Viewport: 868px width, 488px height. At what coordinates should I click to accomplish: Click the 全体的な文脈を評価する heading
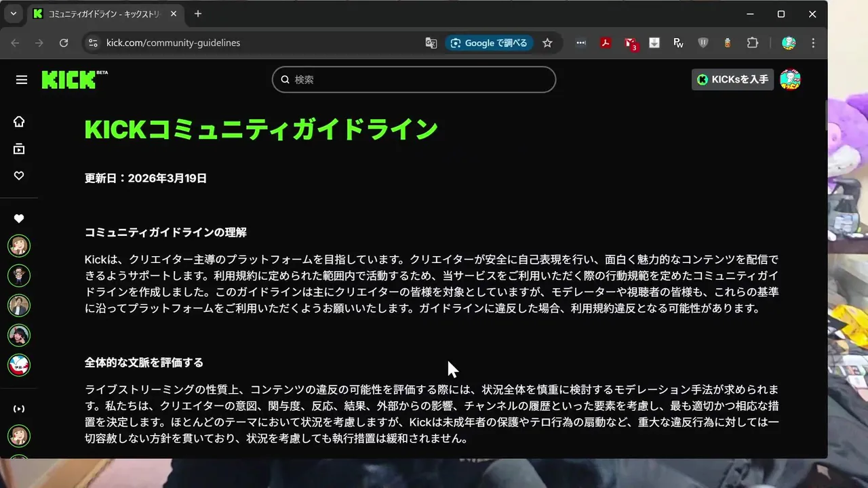click(144, 363)
